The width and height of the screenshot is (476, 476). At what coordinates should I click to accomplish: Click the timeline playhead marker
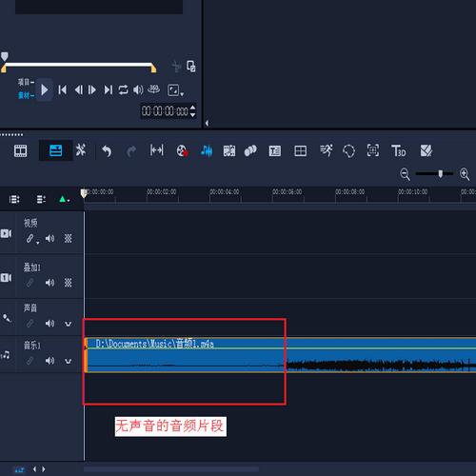tap(84, 193)
